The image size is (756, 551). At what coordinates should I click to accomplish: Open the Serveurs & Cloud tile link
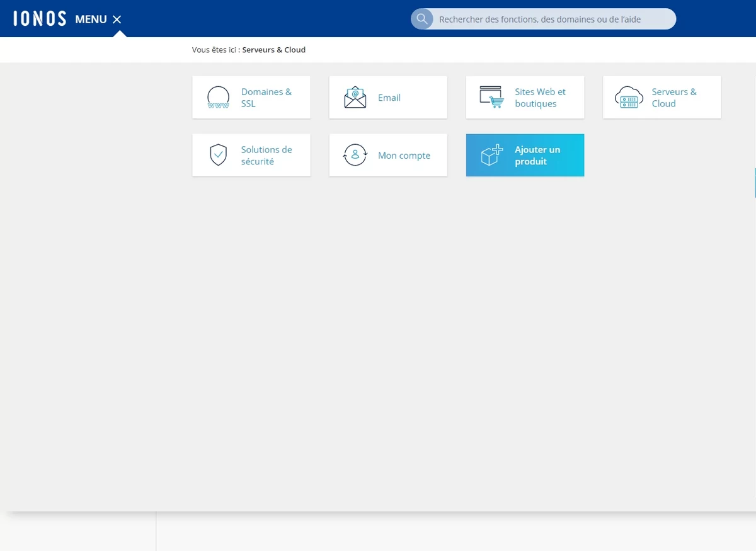click(674, 98)
